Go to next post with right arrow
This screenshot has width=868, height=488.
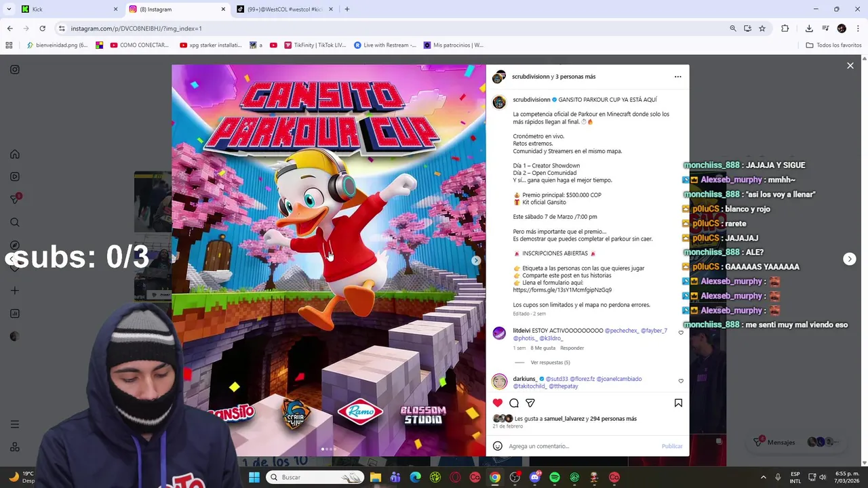pyautogui.click(x=850, y=259)
